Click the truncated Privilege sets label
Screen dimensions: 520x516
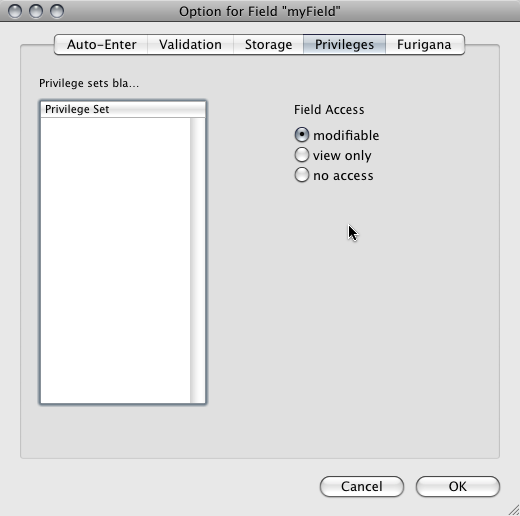coord(89,83)
